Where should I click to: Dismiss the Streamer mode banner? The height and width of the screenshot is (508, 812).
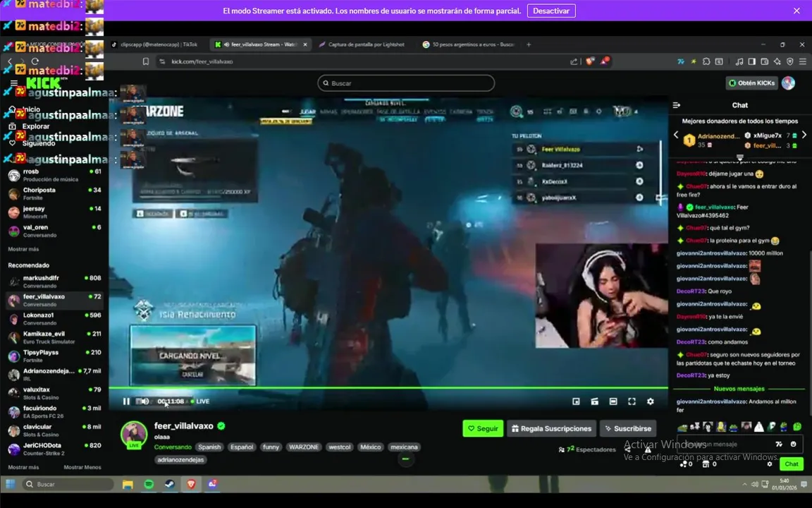796,11
